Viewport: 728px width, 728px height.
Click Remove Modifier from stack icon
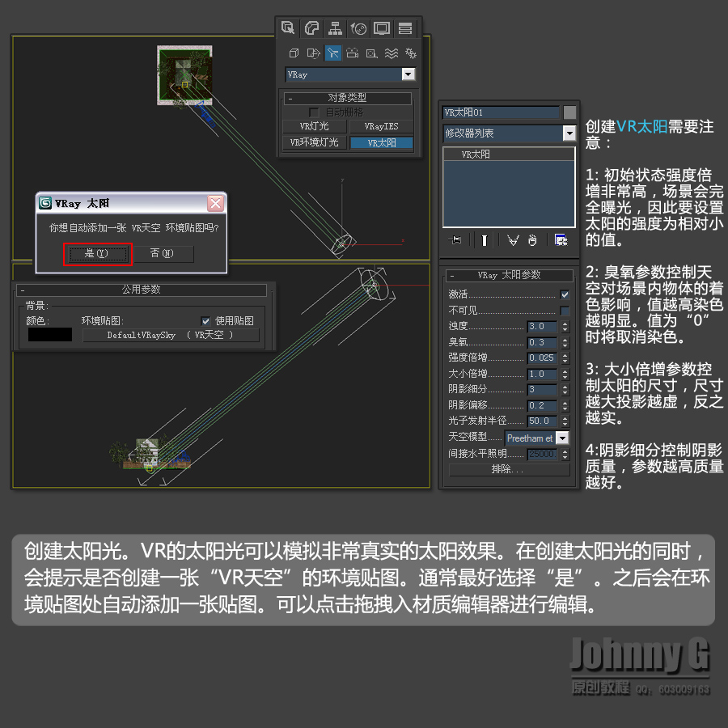pos(532,240)
